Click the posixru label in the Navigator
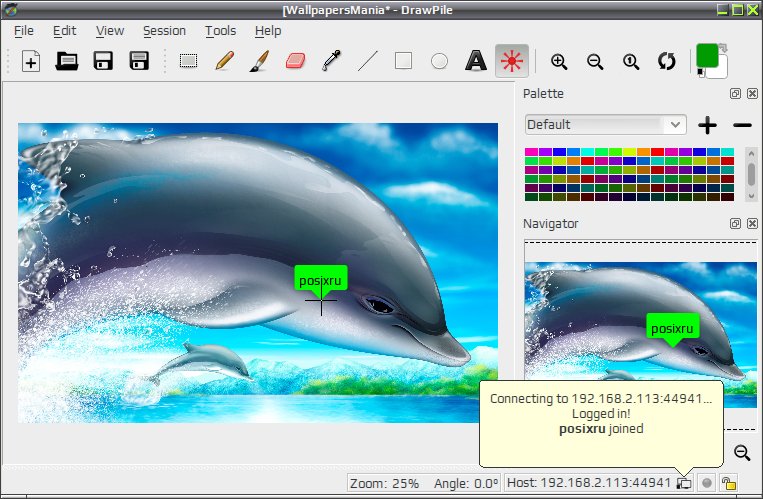This screenshot has height=499, width=763. [672, 328]
